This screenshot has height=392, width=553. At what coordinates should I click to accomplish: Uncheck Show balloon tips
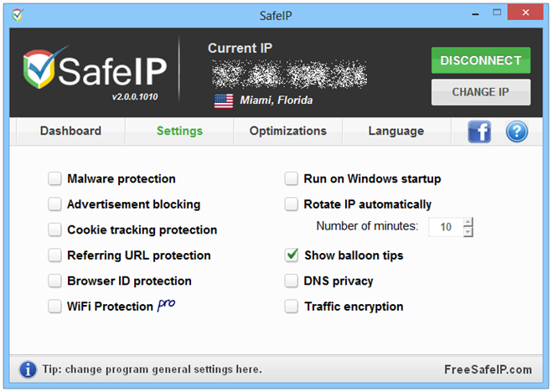point(292,255)
